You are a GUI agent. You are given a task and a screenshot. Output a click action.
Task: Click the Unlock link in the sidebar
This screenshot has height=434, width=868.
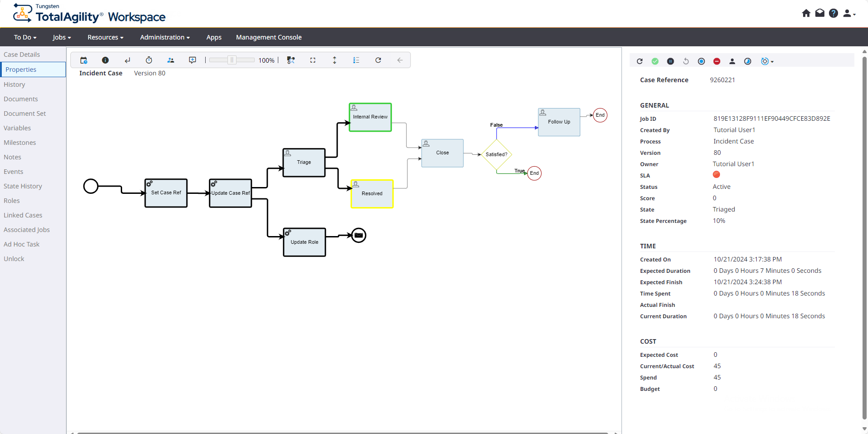point(14,259)
